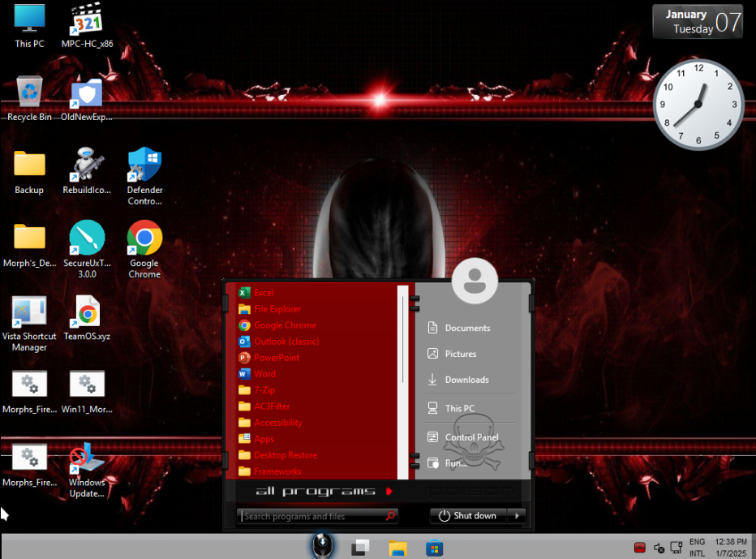Click the RebuildIco... robot shortcut icon
Image resolution: width=756 pixels, height=559 pixels.
point(87,164)
